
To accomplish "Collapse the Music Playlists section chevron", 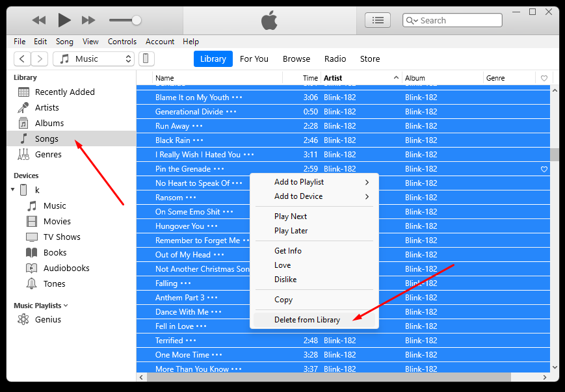I will (66, 306).
